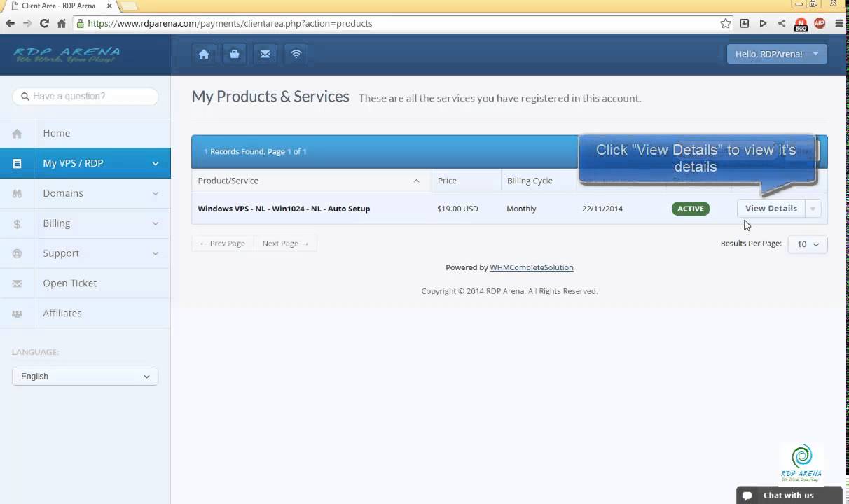Click the green padlock security icon
Image resolution: width=849 pixels, height=504 pixels.
tap(81, 23)
